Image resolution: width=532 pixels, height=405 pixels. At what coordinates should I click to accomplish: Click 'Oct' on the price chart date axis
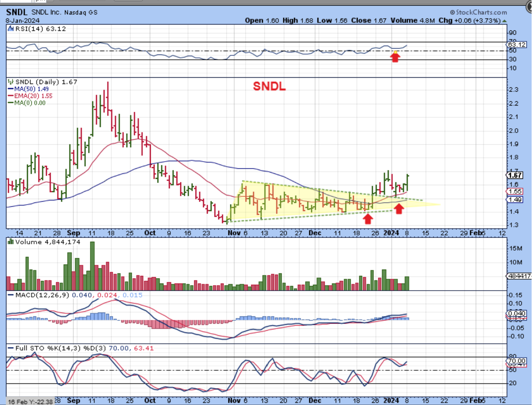tap(150, 233)
